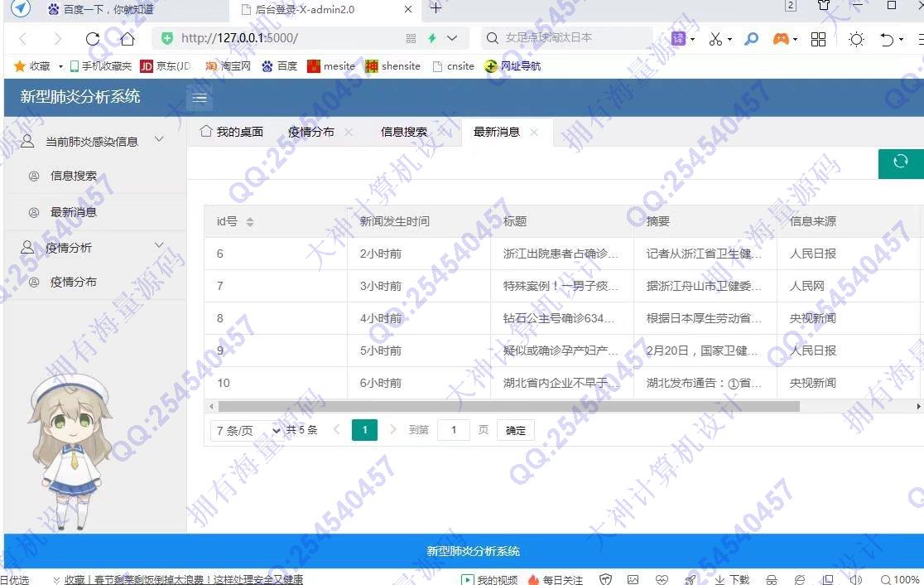The width and height of the screenshot is (924, 585).
Task: Click the browser back arrow
Action: pyautogui.click(x=23, y=39)
